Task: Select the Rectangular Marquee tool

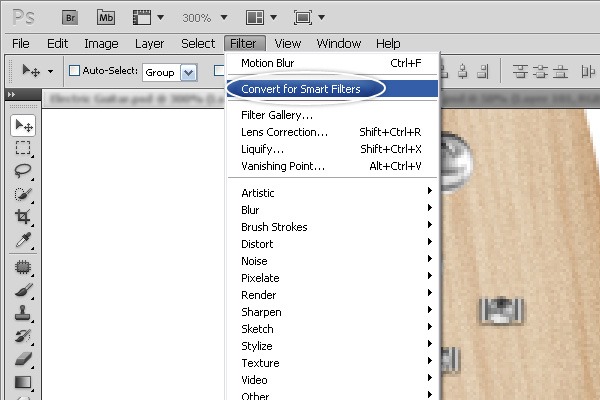Action: (23, 148)
